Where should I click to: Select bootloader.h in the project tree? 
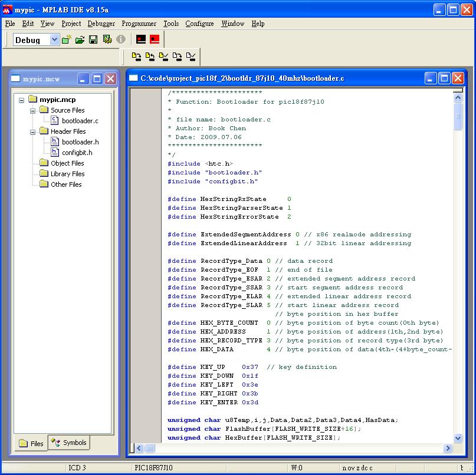pos(80,142)
